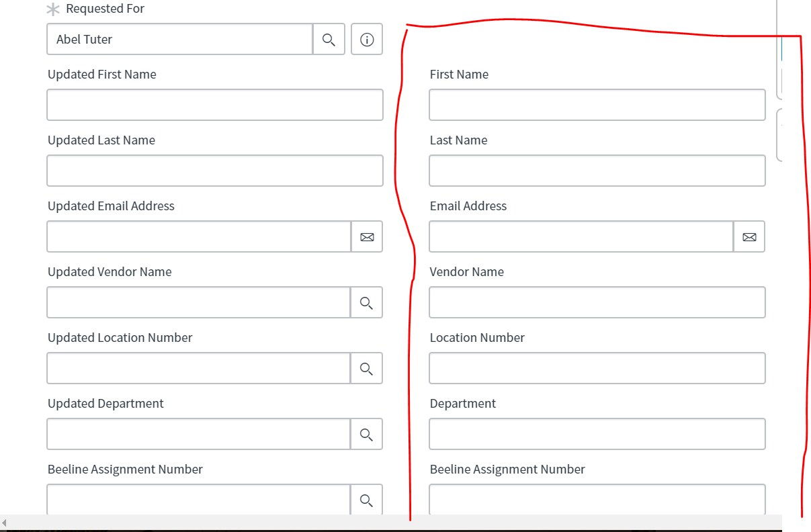Open the Updated Location Number lookup icon
811x532 pixels.
[366, 369]
